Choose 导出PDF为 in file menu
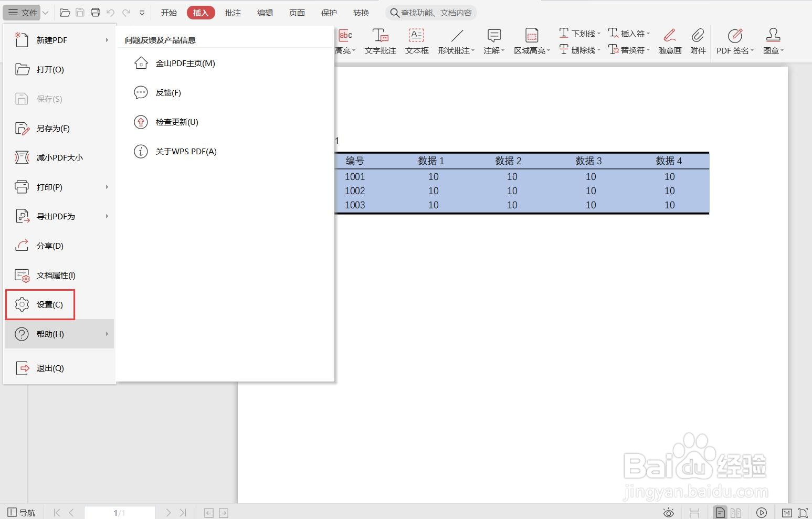Image resolution: width=812 pixels, height=519 pixels. pyautogui.click(x=59, y=216)
